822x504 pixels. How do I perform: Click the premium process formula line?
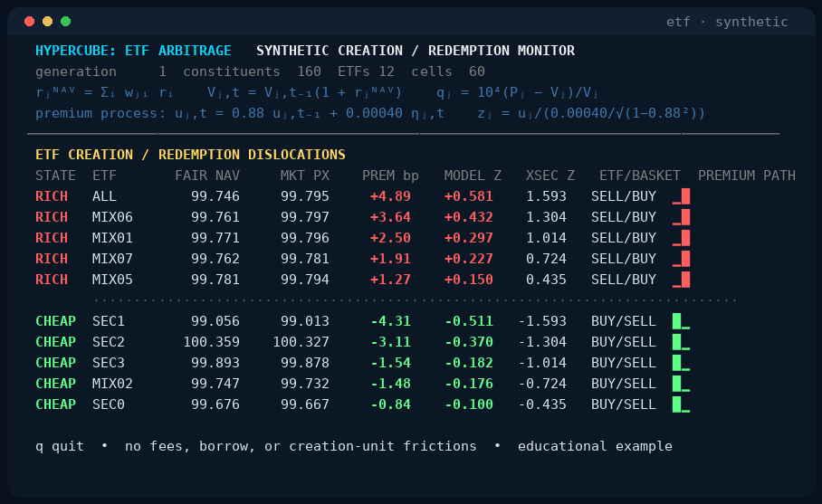tap(370, 113)
